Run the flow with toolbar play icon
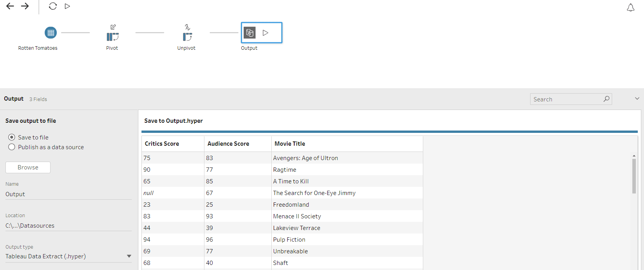 tap(67, 6)
